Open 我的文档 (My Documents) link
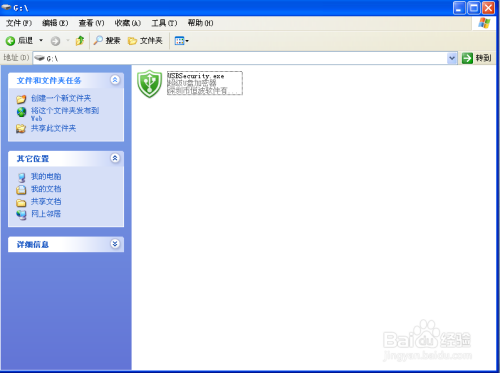This screenshot has height=373, width=500. [x=46, y=189]
